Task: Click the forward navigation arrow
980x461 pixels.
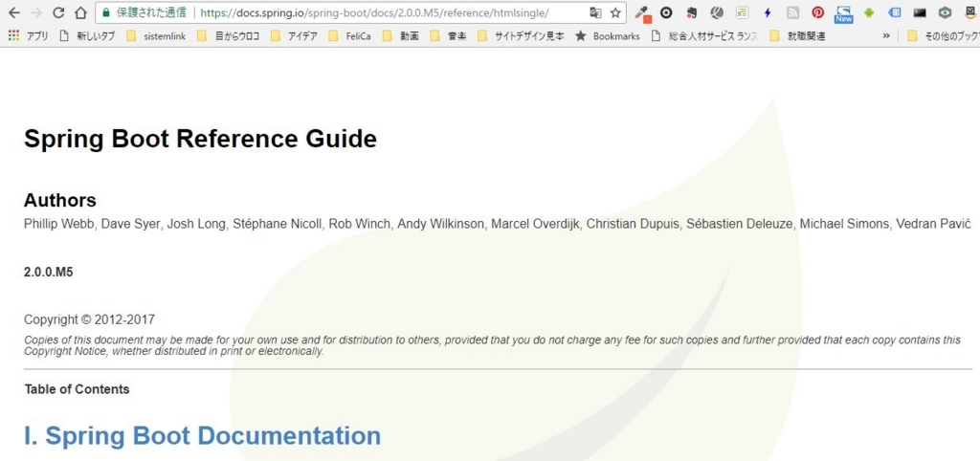Action: coord(36,11)
